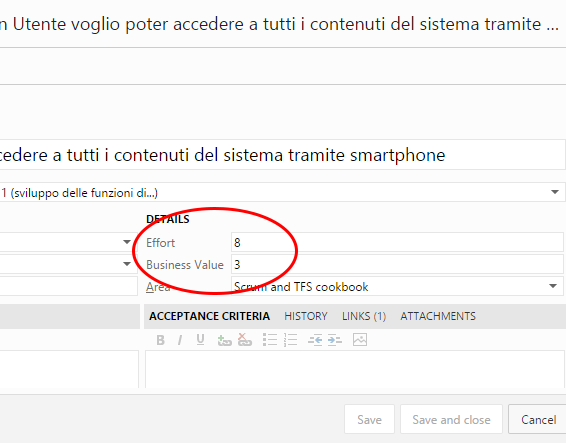
Task: Click the description text area on the left
Action: tap(69, 369)
